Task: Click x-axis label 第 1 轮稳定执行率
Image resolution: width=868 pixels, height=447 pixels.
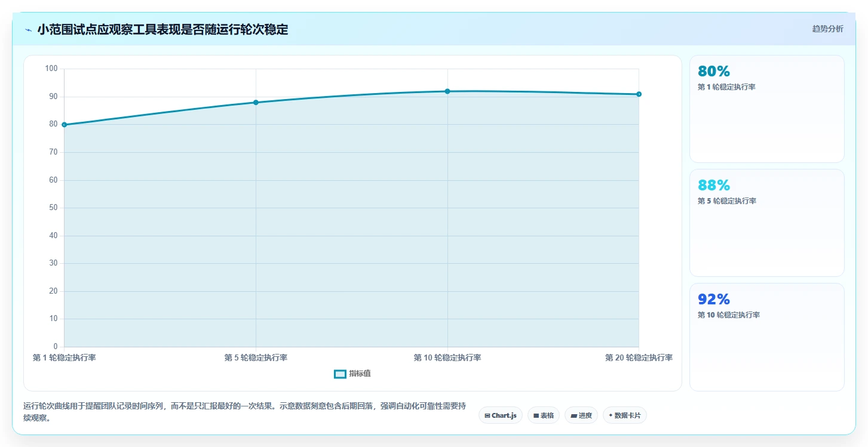Action: tap(65, 358)
